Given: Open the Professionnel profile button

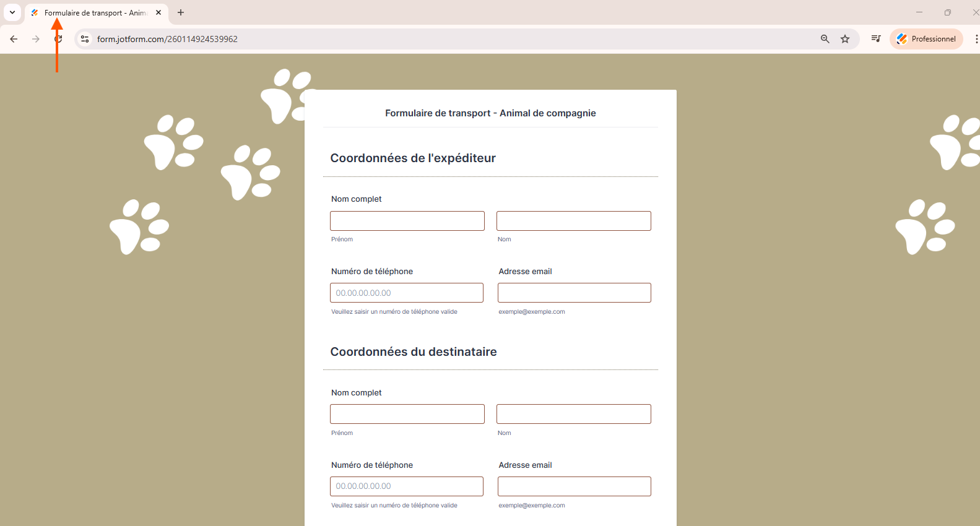Looking at the screenshot, I should pyautogui.click(x=926, y=39).
